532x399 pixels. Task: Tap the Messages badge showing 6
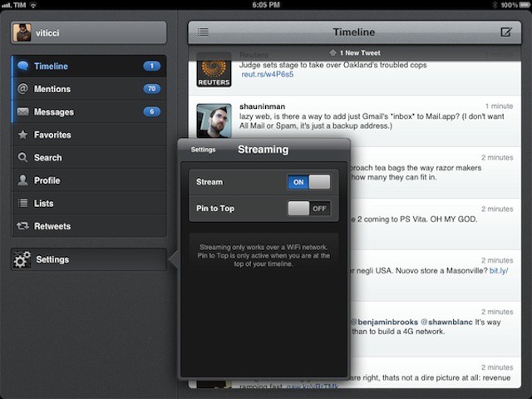point(151,111)
